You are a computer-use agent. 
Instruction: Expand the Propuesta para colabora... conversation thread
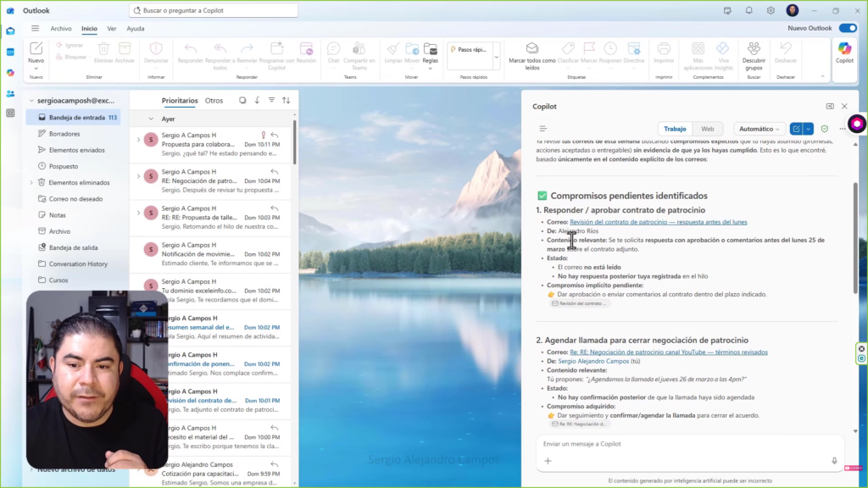pos(138,140)
